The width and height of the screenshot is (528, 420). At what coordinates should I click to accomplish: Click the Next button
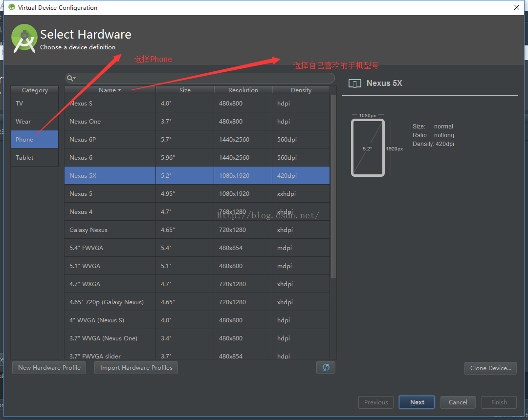pos(417,402)
